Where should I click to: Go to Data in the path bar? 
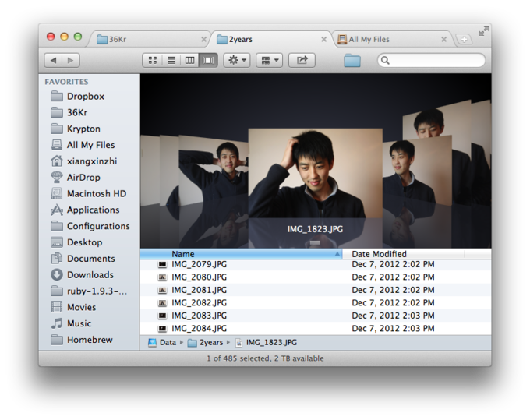(x=162, y=343)
